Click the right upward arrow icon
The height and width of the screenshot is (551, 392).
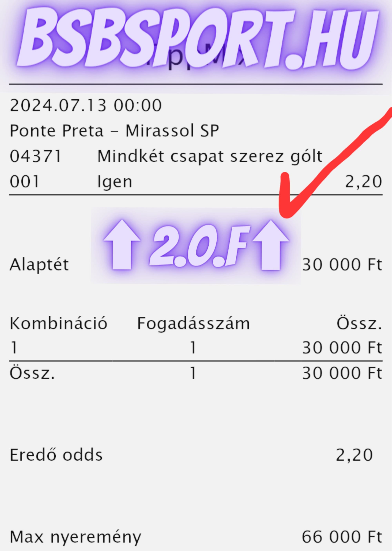pos(271,245)
